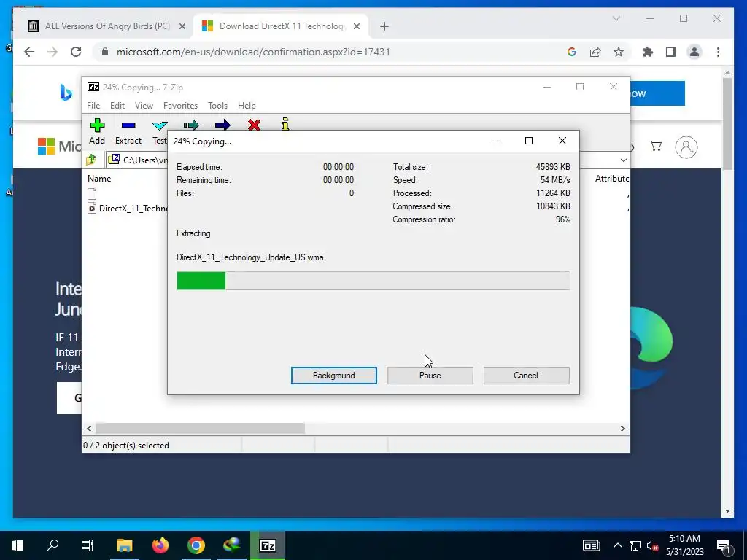The height and width of the screenshot is (560, 747).
Task: Open the Tools menu in 7-Zip
Action: 217,106
